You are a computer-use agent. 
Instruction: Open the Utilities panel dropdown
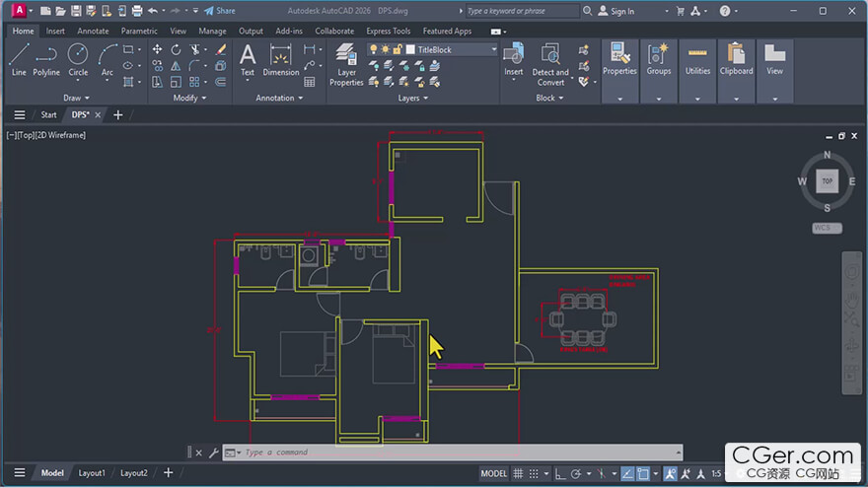697,99
